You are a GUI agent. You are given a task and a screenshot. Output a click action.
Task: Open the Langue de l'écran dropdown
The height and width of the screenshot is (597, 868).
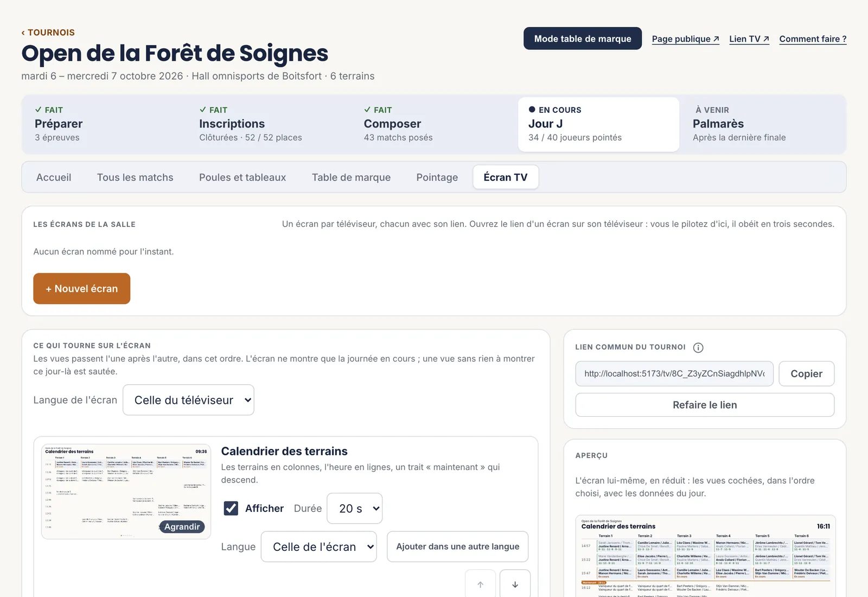188,400
